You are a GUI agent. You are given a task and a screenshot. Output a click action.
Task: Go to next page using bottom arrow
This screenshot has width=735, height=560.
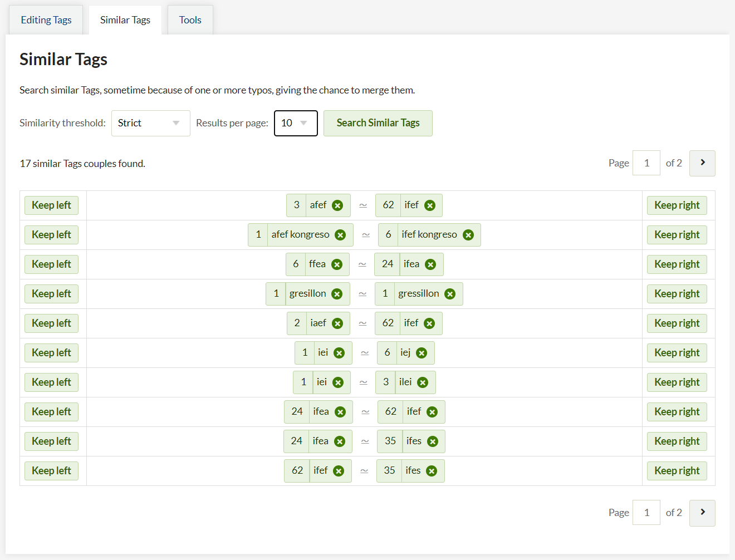point(702,513)
